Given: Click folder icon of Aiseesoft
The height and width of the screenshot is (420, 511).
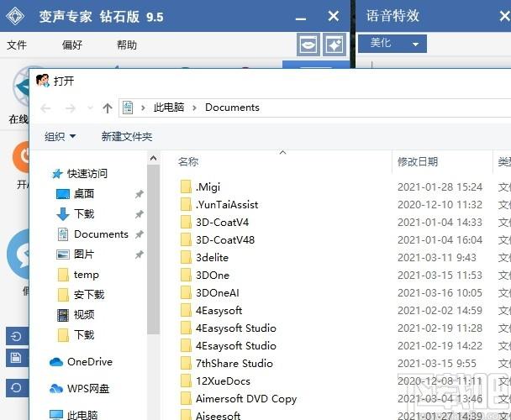Looking at the screenshot, I should [x=186, y=415].
